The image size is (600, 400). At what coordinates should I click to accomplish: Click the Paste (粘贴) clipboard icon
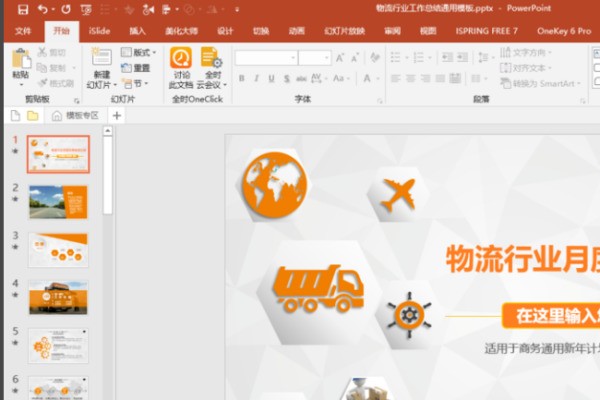coord(21,62)
